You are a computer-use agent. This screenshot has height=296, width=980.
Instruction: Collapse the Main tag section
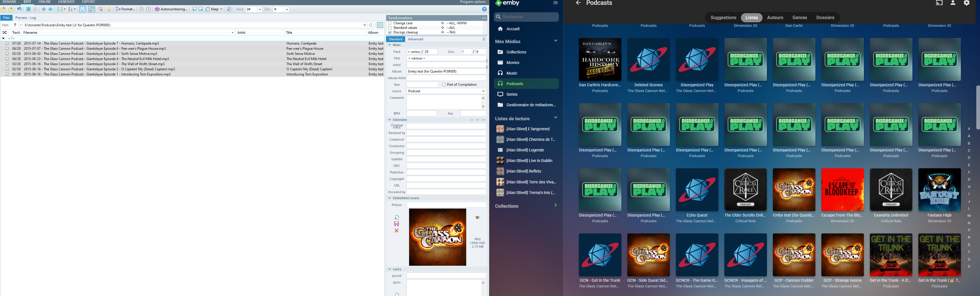(x=389, y=45)
